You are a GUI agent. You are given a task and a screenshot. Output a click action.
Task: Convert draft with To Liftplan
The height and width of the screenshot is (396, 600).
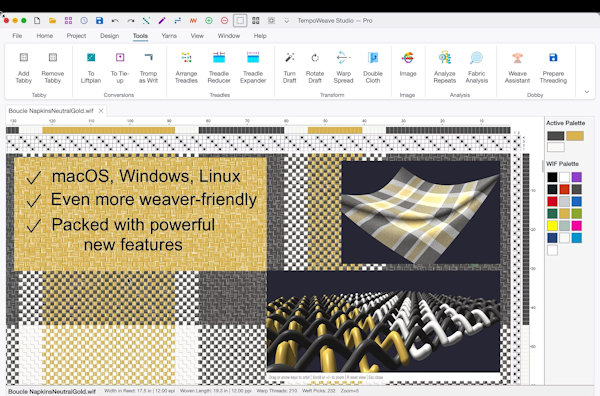[91, 68]
